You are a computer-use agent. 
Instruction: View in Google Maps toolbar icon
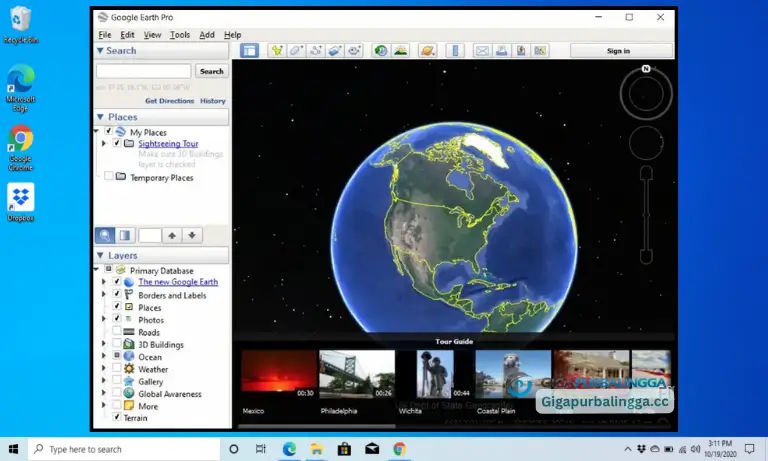coord(540,50)
